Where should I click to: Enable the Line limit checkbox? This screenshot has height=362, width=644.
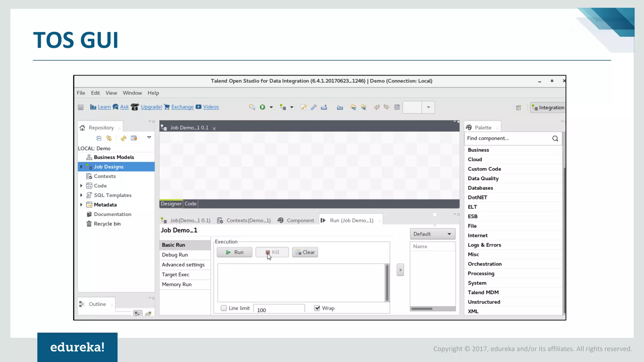click(x=224, y=308)
